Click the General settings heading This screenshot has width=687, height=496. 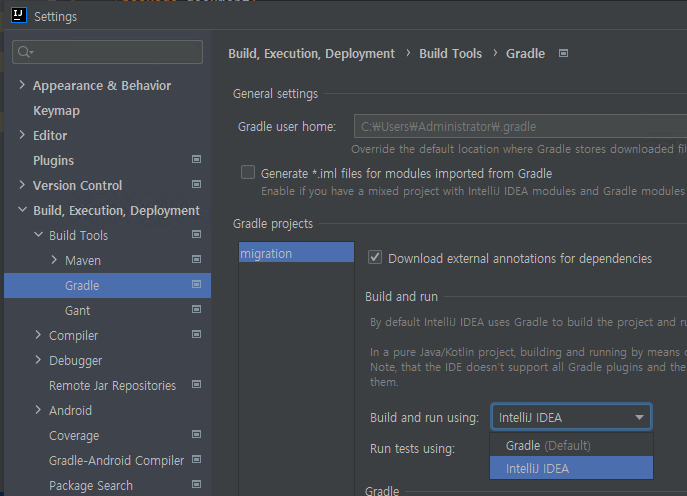pyautogui.click(x=275, y=94)
